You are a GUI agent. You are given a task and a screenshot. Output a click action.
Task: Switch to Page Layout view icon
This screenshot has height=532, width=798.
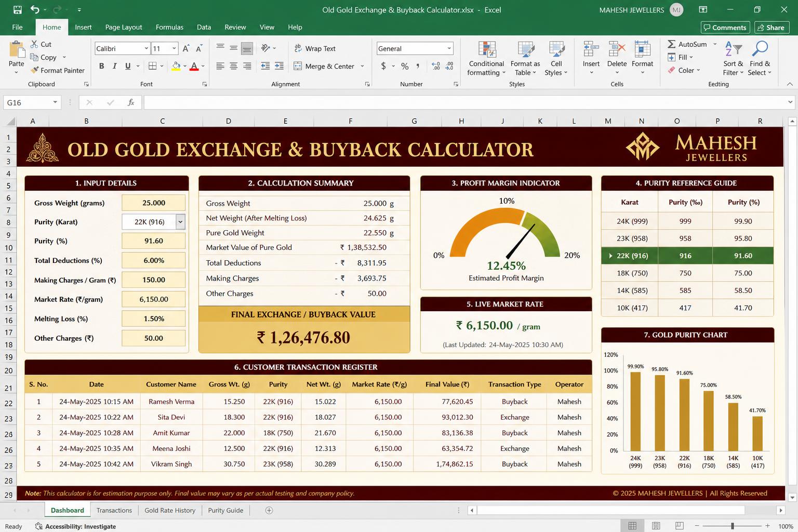click(x=656, y=526)
